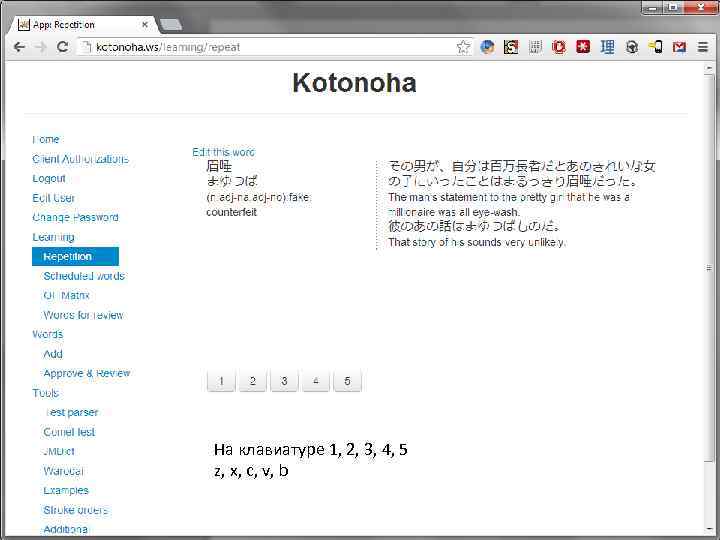Click the scrollbar up arrow
The height and width of the screenshot is (540, 720).
coord(709,68)
